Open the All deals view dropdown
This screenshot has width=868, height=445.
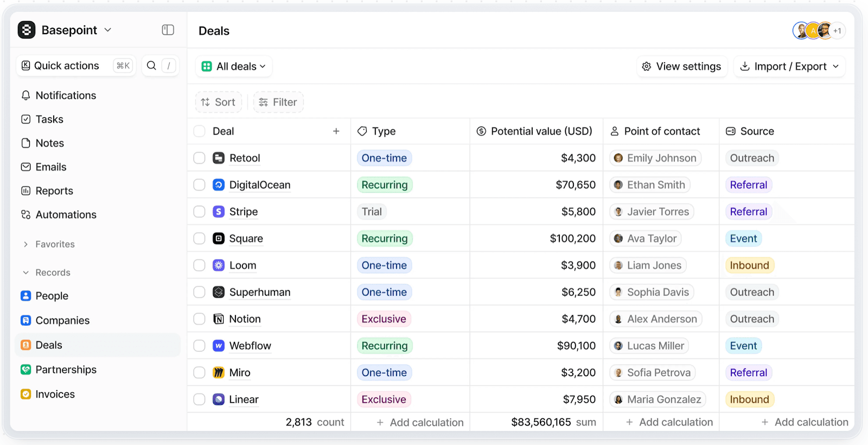tap(234, 66)
